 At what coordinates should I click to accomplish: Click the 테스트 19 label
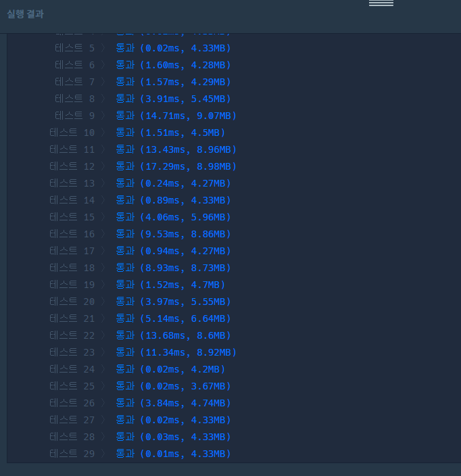pos(72,285)
